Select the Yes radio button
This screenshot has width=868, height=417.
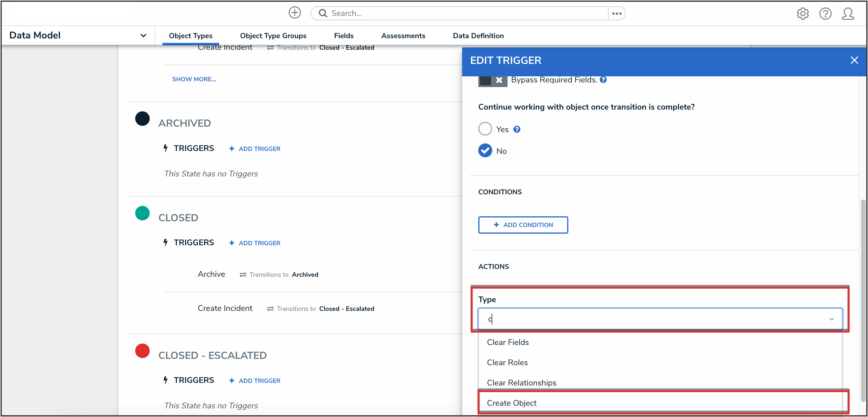[485, 129]
